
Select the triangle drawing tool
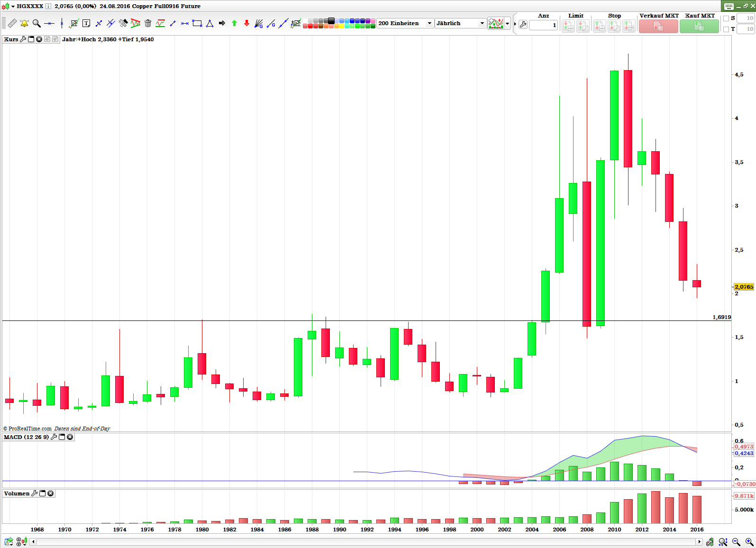[x=209, y=23]
